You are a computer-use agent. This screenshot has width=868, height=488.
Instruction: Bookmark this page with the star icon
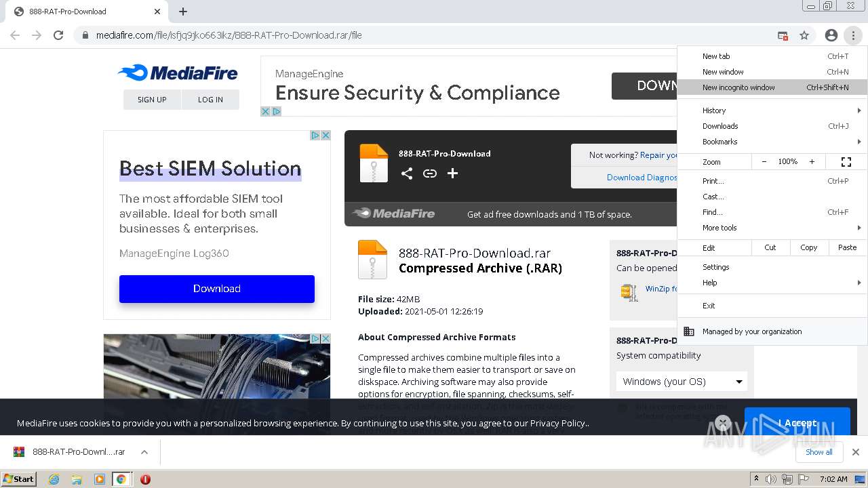pyautogui.click(x=804, y=35)
